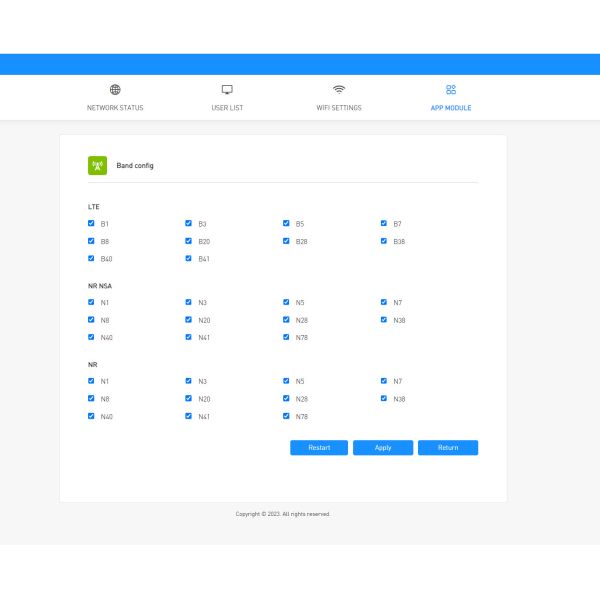The height and width of the screenshot is (600, 600).
Task: Click the App Module grid icon
Action: coord(451,90)
